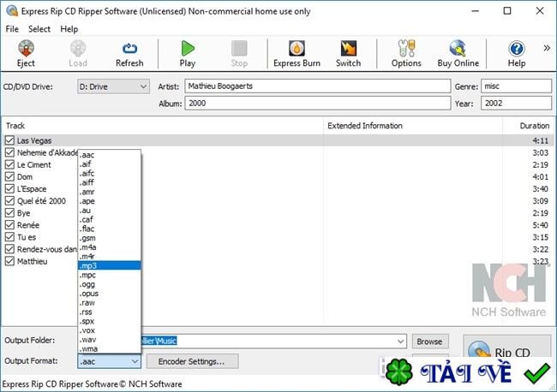Choose .wma from the format list

[x=109, y=348]
